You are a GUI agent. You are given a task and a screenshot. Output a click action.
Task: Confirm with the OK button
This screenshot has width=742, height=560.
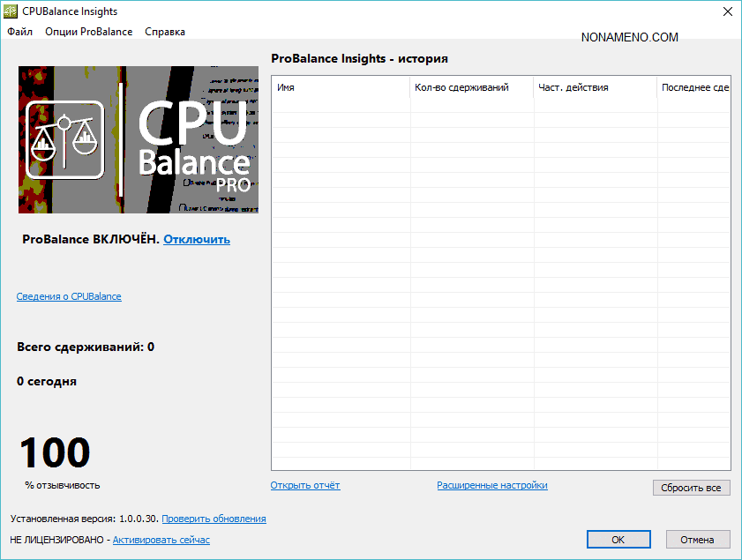point(618,540)
